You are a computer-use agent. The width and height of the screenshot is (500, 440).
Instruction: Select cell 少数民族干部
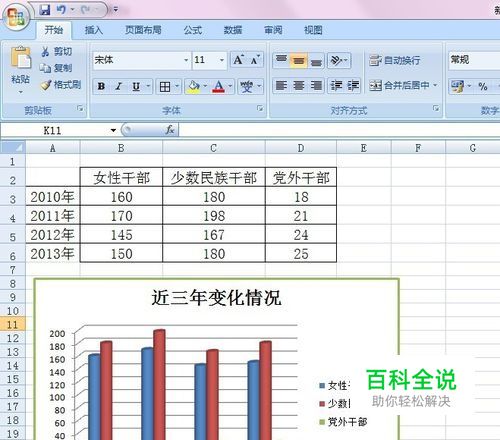click(x=214, y=177)
